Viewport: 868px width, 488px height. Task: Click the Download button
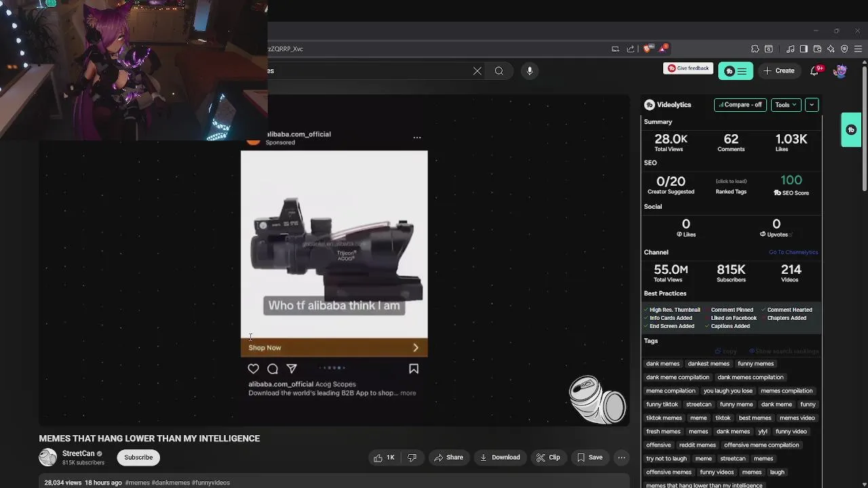pos(500,457)
